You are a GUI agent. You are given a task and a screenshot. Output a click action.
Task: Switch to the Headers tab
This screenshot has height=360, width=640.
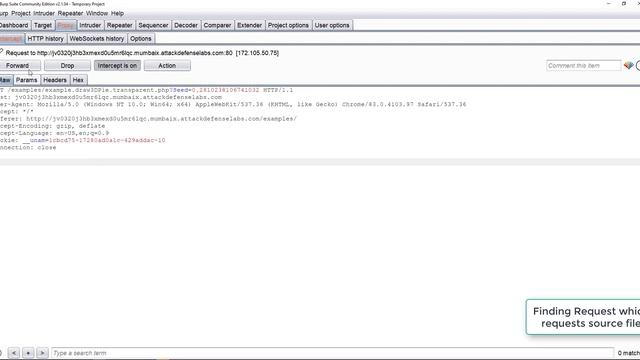pyautogui.click(x=55, y=80)
